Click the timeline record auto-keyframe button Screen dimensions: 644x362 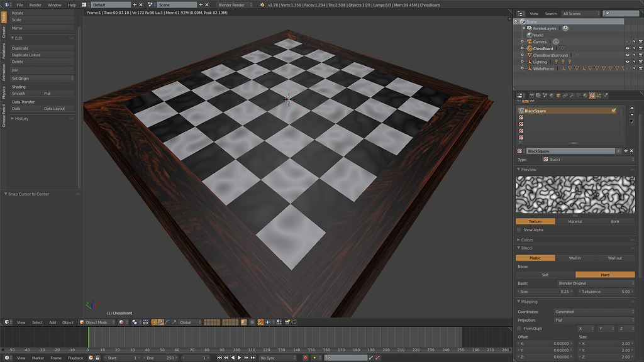click(x=305, y=358)
